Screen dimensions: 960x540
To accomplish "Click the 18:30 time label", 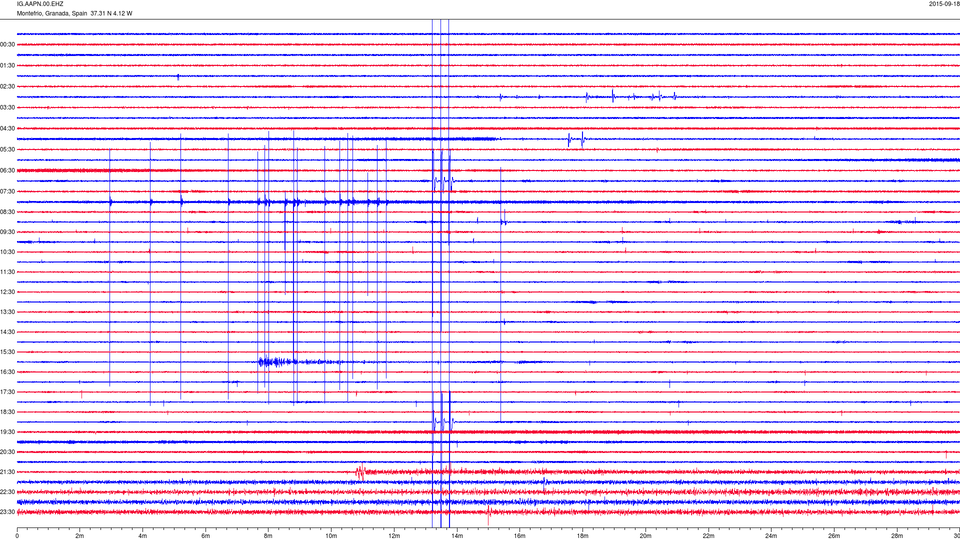I will [7, 412].
